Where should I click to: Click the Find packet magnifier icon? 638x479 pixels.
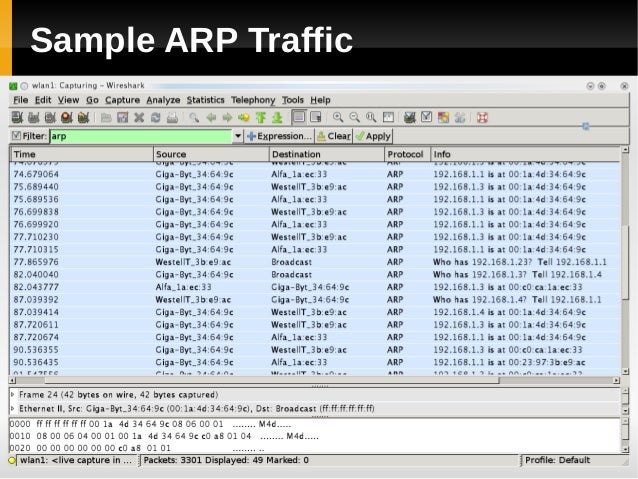pos(194,118)
